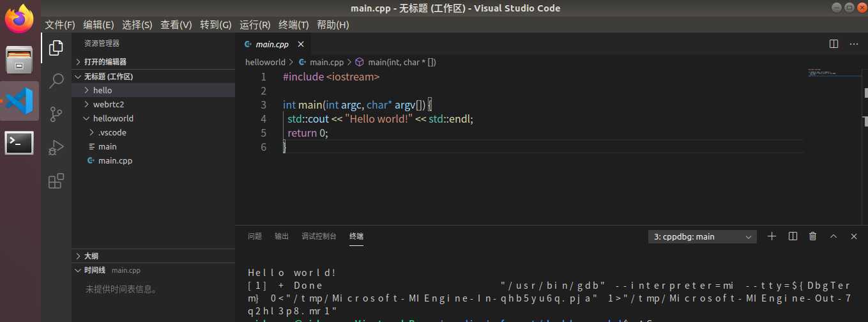Create a new terminal with plus icon
Viewport: 868px width, 322px height.
[x=772, y=236]
